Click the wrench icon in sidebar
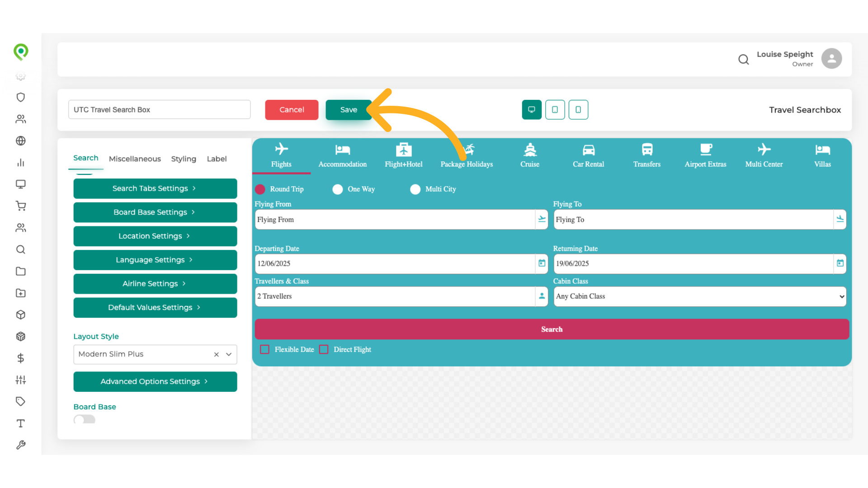868x488 pixels. coord(21,445)
